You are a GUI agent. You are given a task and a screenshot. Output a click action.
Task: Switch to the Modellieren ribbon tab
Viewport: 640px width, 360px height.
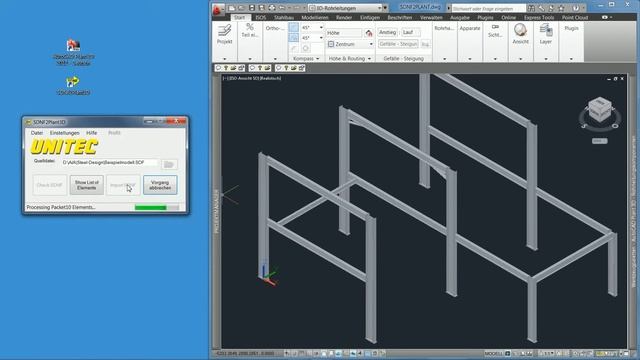point(315,18)
